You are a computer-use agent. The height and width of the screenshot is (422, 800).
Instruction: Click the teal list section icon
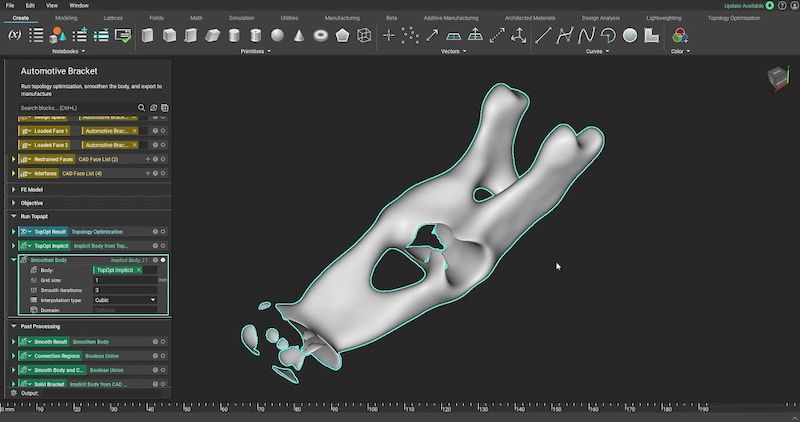[101, 35]
